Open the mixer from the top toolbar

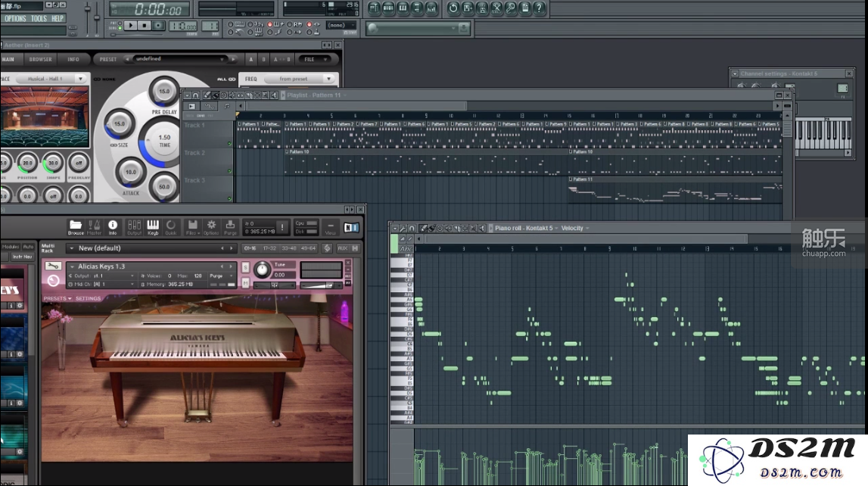431,8
